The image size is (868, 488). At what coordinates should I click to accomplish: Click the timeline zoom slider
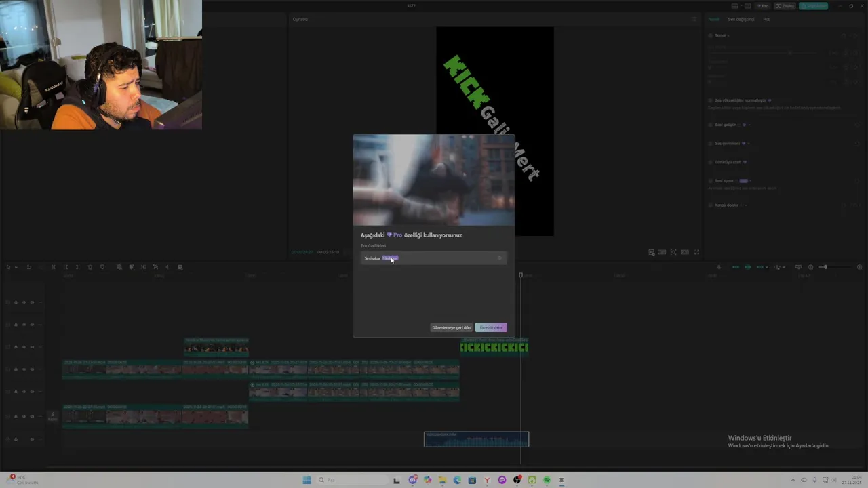[834, 267]
